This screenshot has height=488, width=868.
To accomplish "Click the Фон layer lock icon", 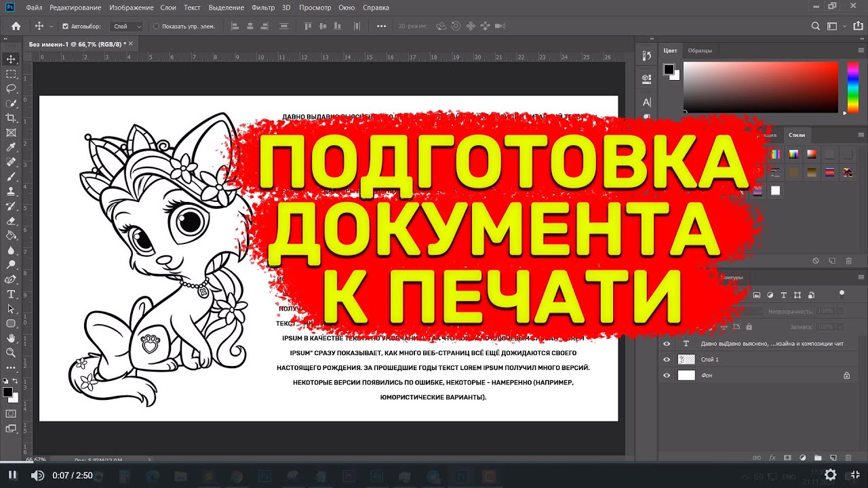I will pos(846,375).
